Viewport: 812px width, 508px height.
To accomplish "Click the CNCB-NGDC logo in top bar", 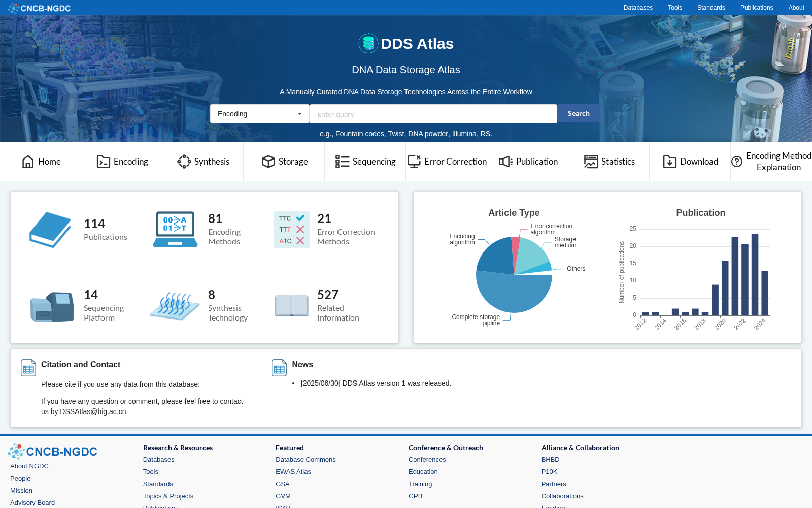I will (39, 8).
